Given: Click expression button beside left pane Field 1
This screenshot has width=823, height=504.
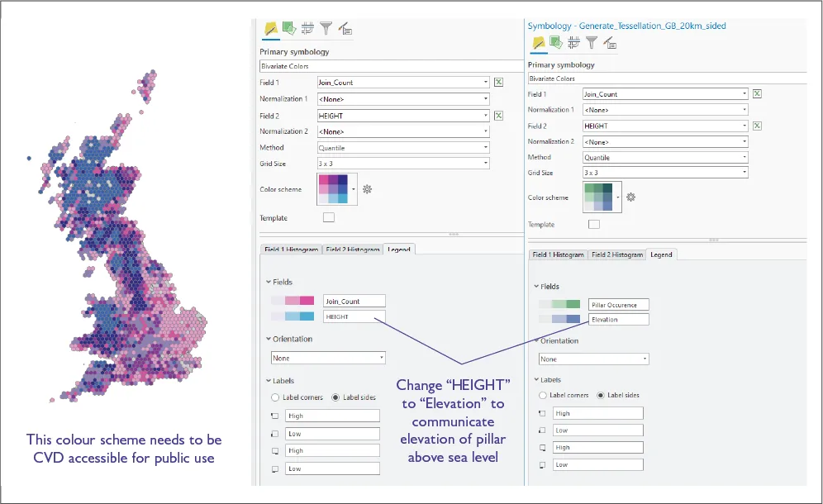Looking at the screenshot, I should 498,83.
